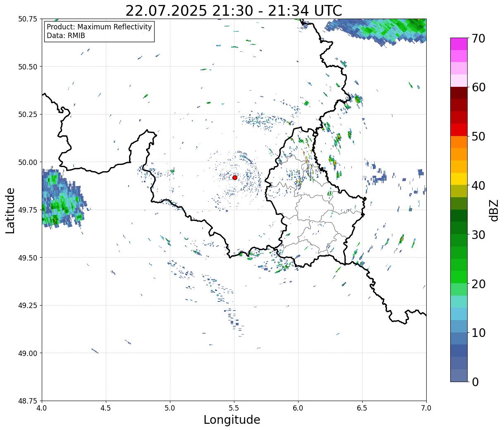
Task: Click the latitude tick label 50.25
Action: pyautogui.click(x=28, y=115)
